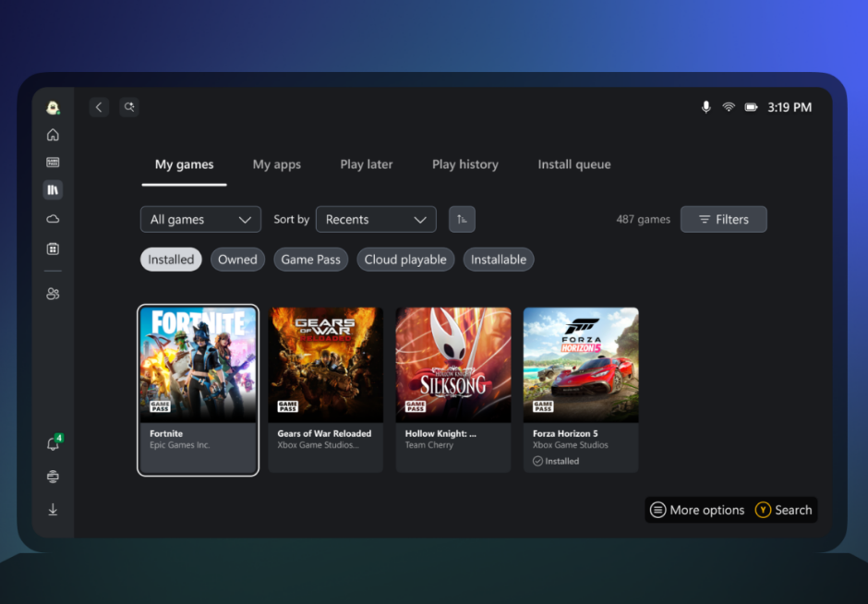
Task: Click the Search label at bottom right
Action: pos(793,510)
